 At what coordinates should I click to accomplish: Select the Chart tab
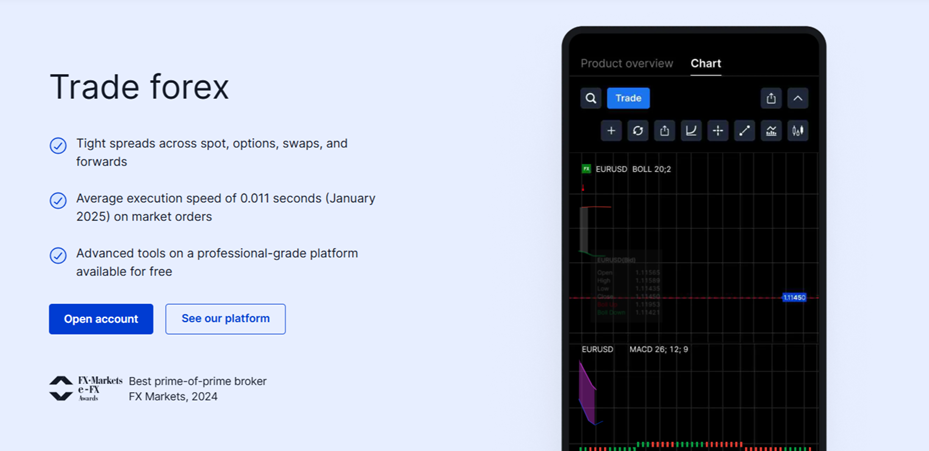706,63
